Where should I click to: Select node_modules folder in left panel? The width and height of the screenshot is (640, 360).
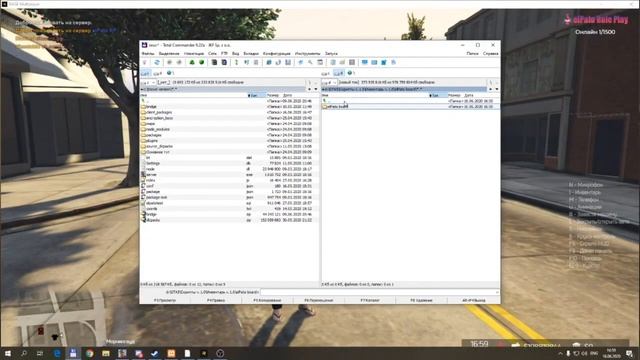pyautogui.click(x=156, y=129)
